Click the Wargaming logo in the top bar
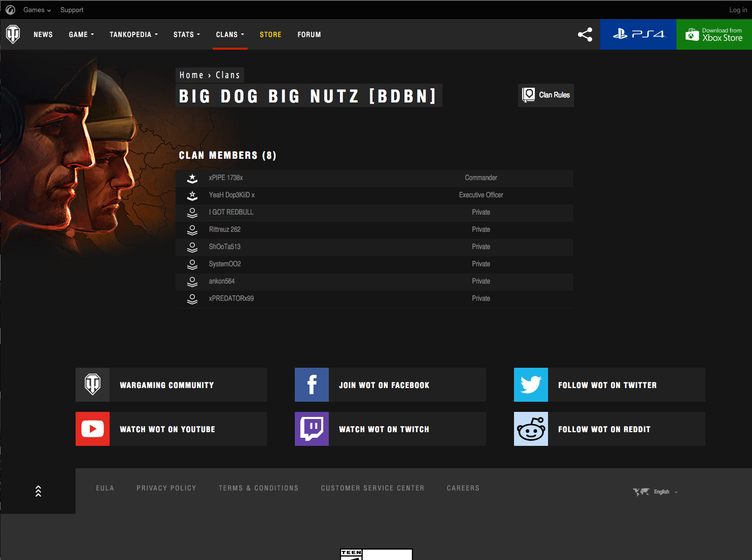The image size is (752, 560). click(10, 10)
